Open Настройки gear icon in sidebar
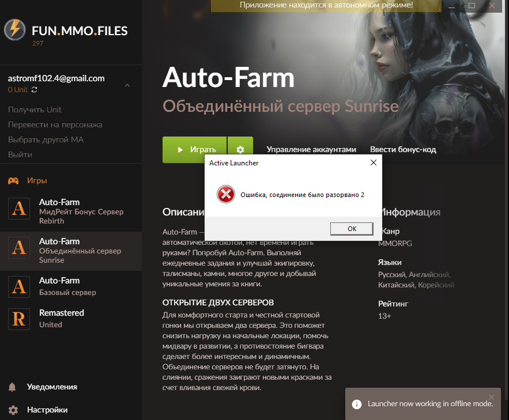This screenshot has width=509, height=420. tap(13, 410)
